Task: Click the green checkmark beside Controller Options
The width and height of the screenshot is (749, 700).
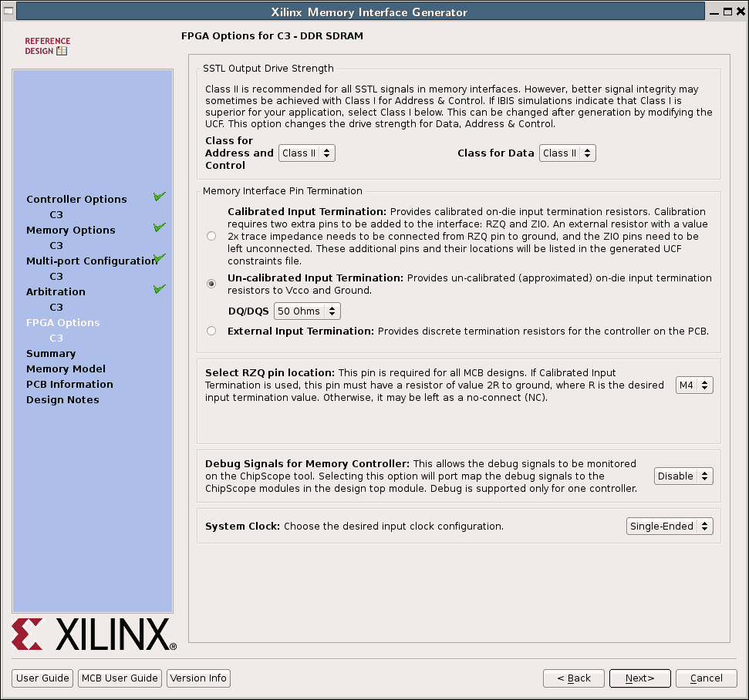Action: click(160, 197)
